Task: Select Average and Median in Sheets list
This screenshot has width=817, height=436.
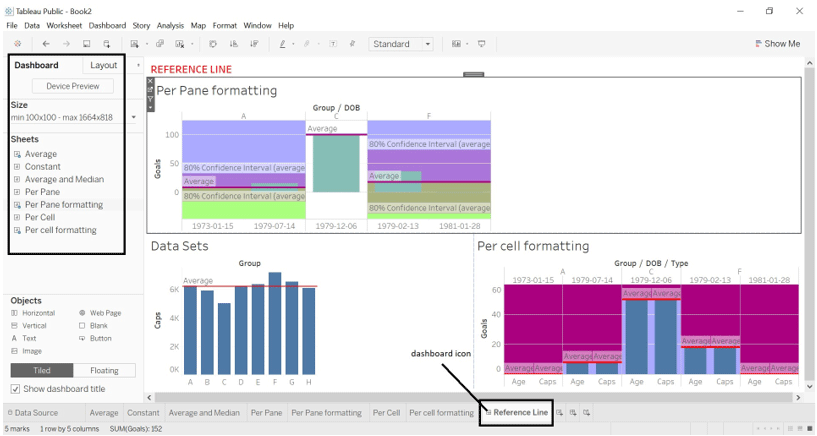Action: click(x=64, y=179)
